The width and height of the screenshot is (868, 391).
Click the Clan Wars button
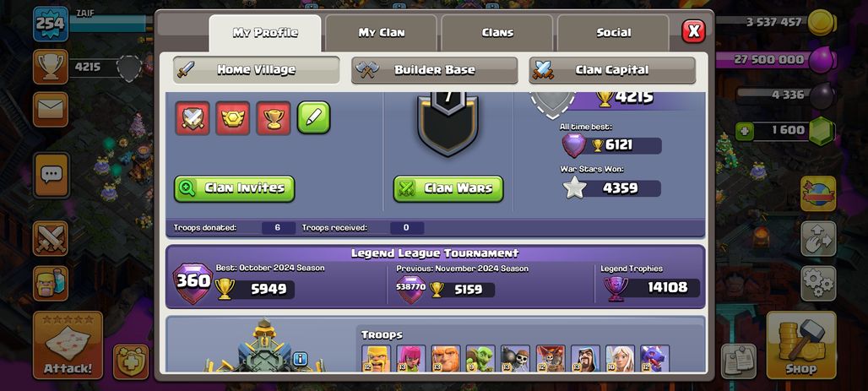coord(448,188)
